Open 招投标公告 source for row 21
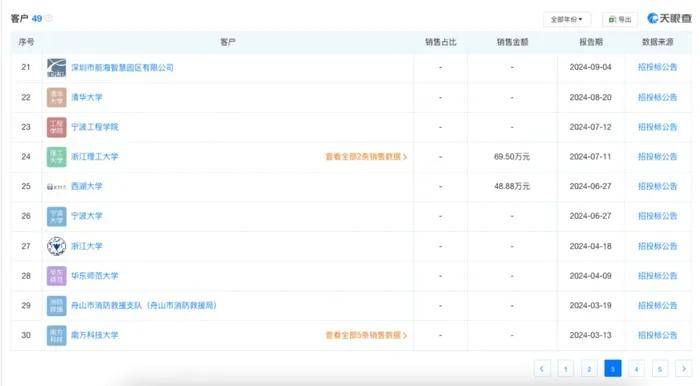This screenshot has width=700, height=386. click(657, 67)
